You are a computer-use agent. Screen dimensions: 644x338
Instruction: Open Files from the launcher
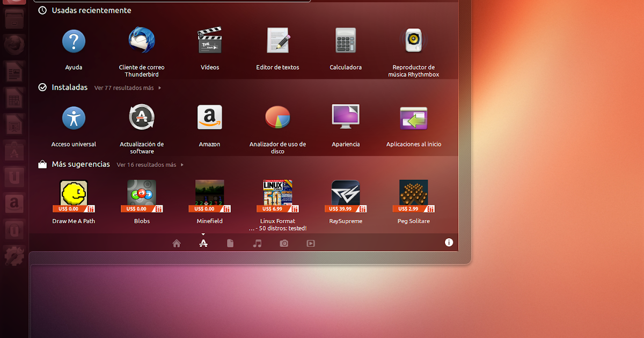[x=14, y=19]
